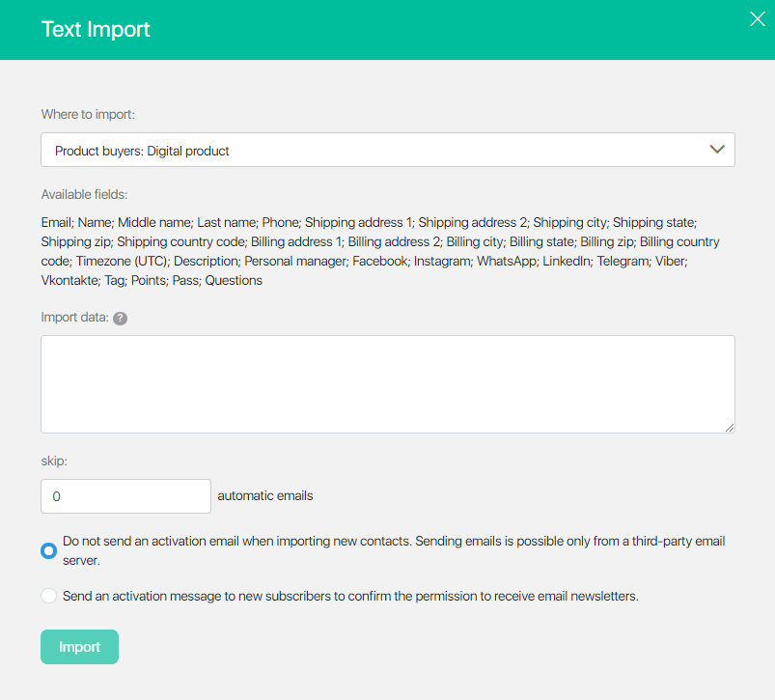Close the Text Import dialog
The image size is (775, 700).
click(x=758, y=19)
